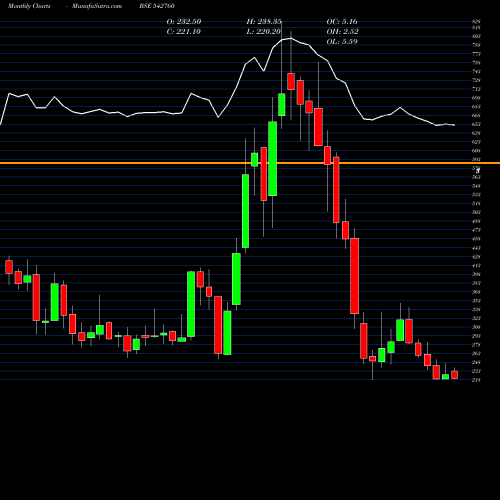
Task: Select the open value "O: 232.50"
Action: coord(184,22)
